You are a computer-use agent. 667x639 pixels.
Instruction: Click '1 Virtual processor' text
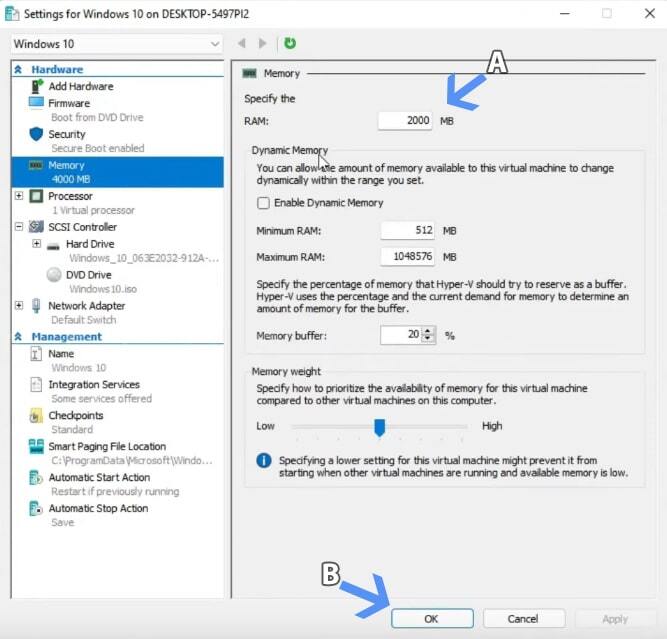click(93, 210)
